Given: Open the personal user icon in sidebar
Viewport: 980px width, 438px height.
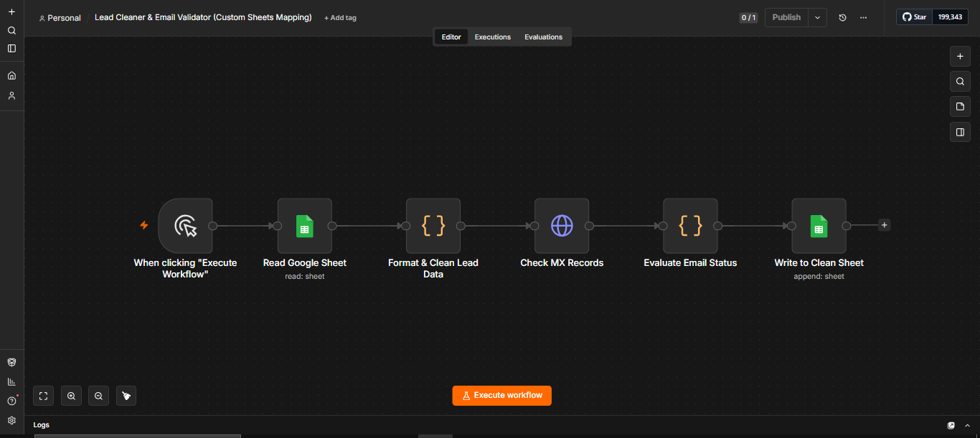Looking at the screenshot, I should click(11, 95).
